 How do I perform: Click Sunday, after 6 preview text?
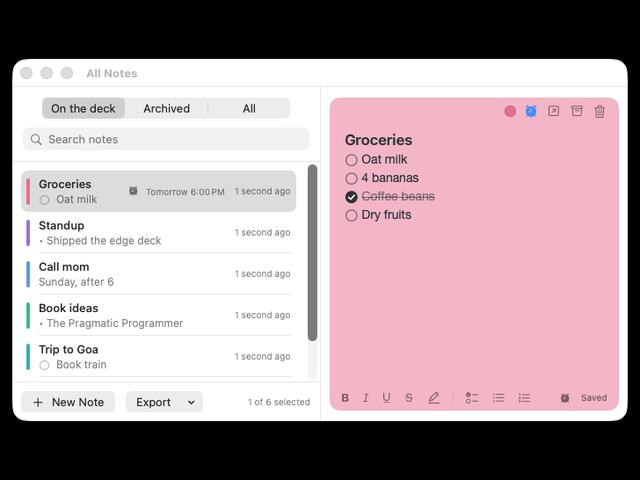coord(76,282)
